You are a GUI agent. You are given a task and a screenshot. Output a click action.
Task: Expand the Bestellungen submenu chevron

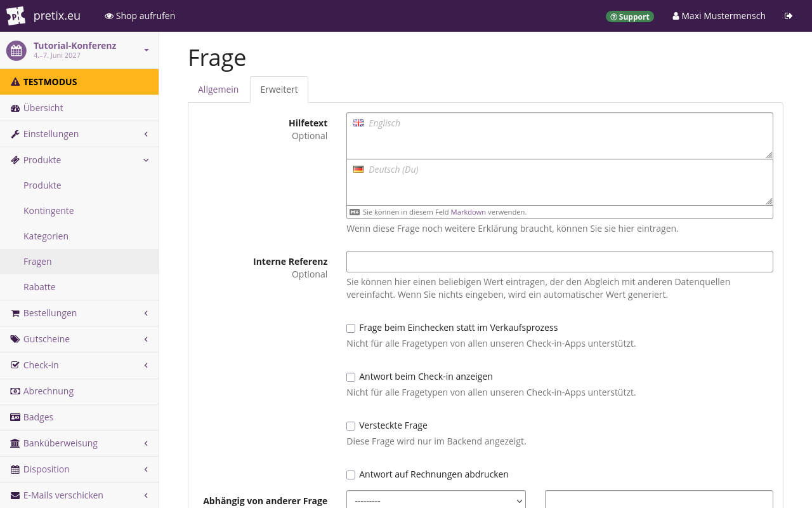tap(146, 313)
